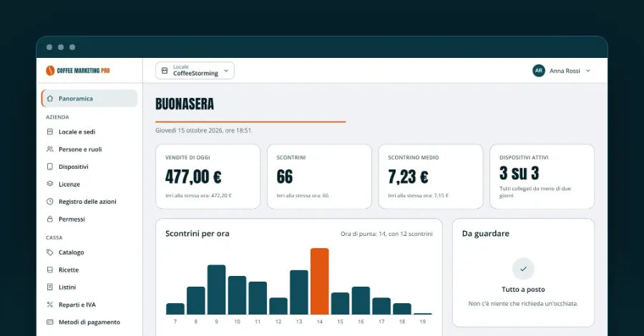The width and height of the screenshot is (644, 336).
Task: Click the chart bar for hour 12
Action: 278,306
